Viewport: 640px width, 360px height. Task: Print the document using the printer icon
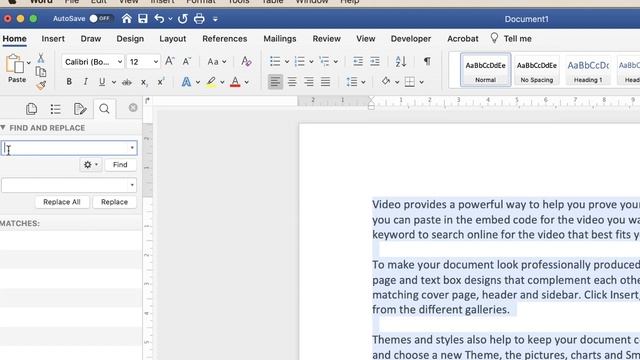[x=199, y=18]
